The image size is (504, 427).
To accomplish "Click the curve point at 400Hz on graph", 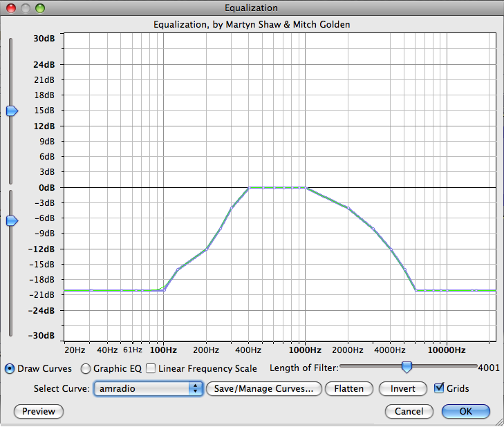I will 249,187.
